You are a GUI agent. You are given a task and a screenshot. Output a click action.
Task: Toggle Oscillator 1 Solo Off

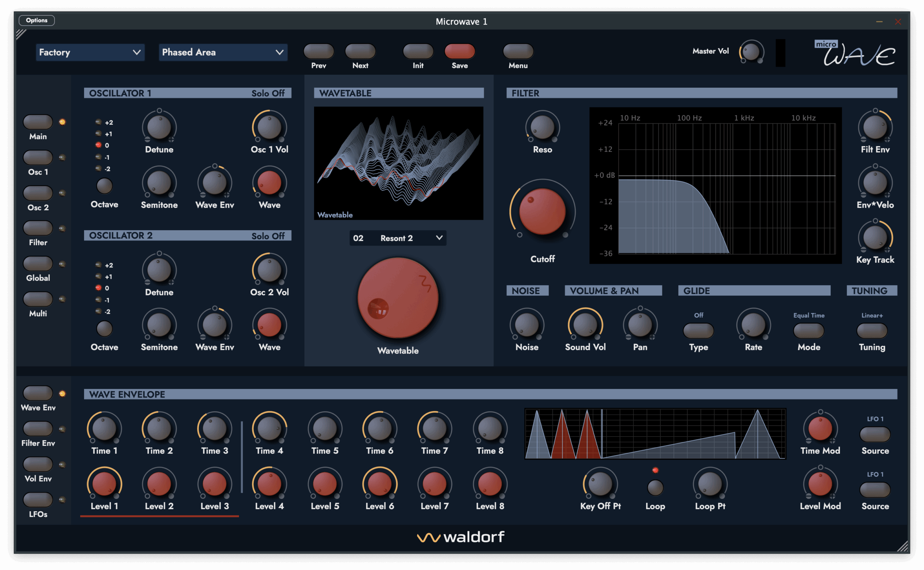[268, 93]
